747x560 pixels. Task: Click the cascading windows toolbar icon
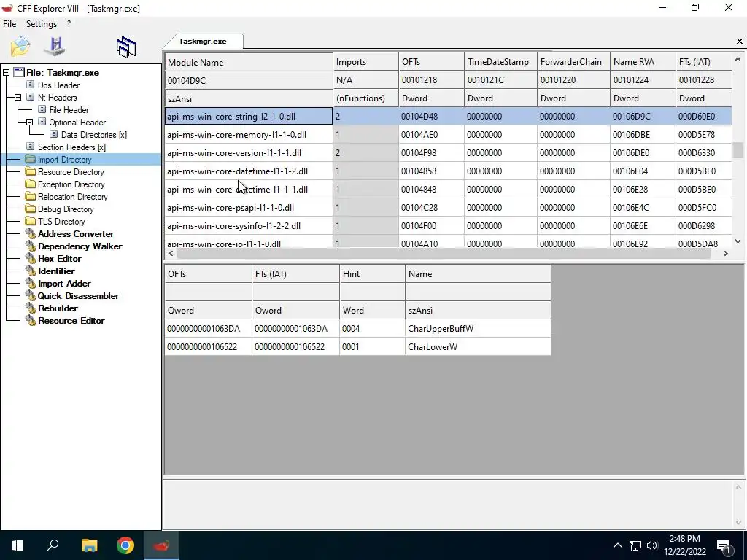point(126,47)
